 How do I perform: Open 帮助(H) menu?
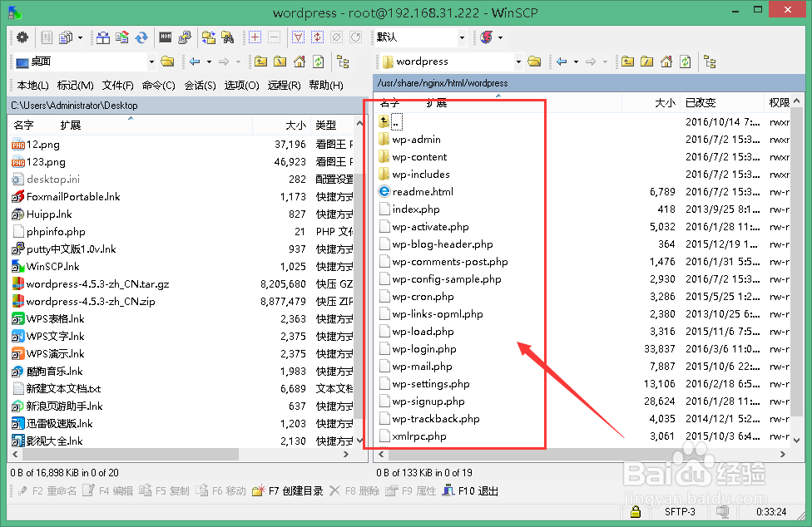tap(326, 86)
